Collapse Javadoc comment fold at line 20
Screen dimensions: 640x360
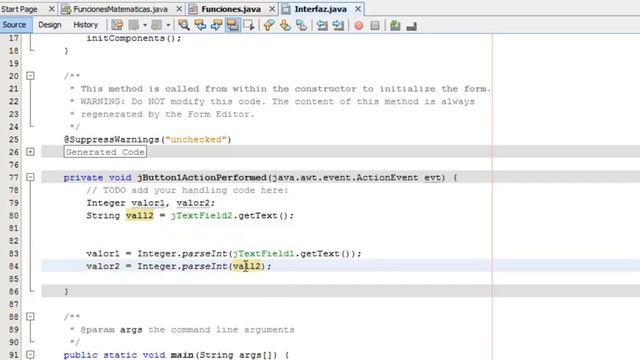[30, 76]
